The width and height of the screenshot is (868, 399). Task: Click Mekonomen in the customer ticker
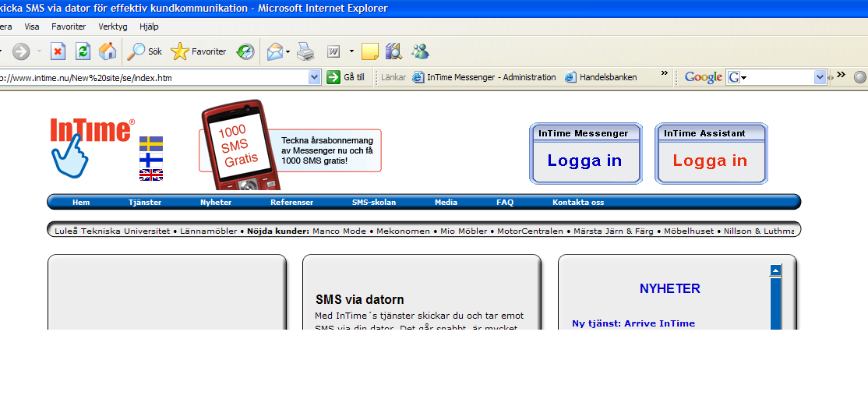click(403, 231)
